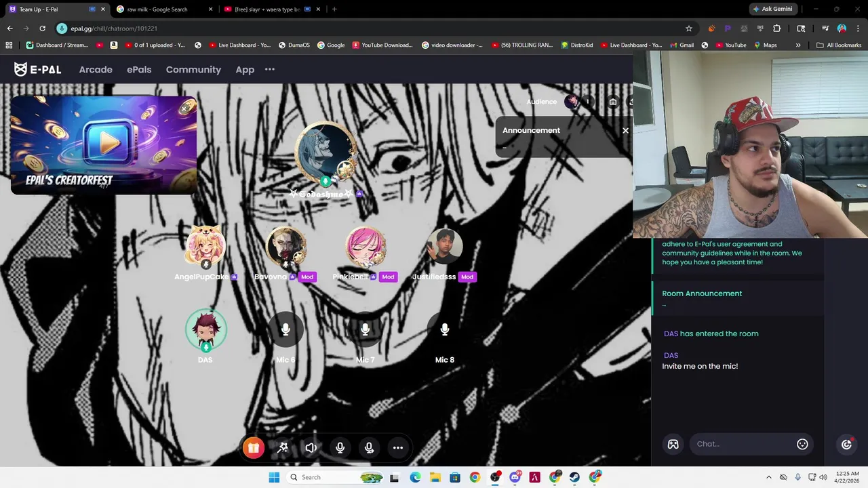Screen dimensions: 868x488
Task: Open OBS Studio from the taskbar
Action: [x=495, y=477]
